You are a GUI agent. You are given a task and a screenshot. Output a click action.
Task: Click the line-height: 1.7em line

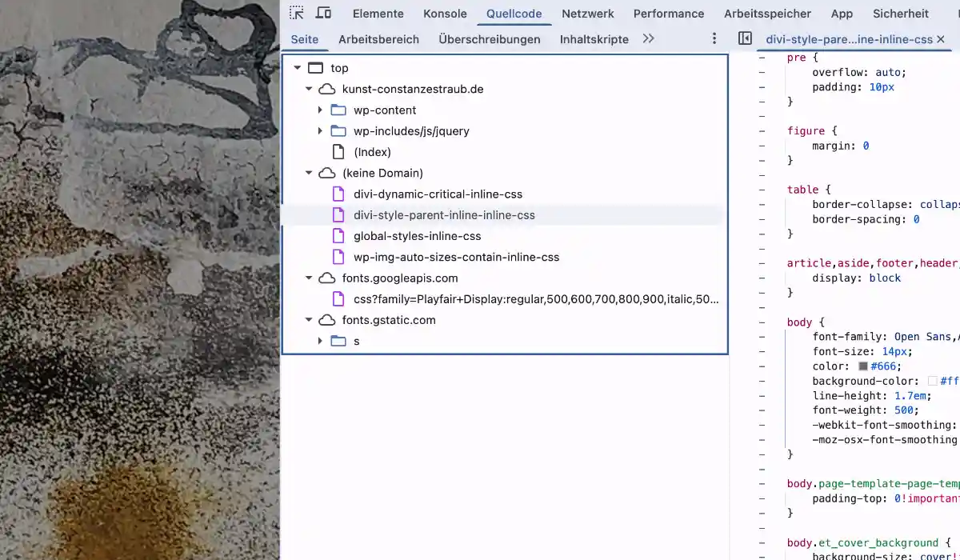click(x=872, y=396)
